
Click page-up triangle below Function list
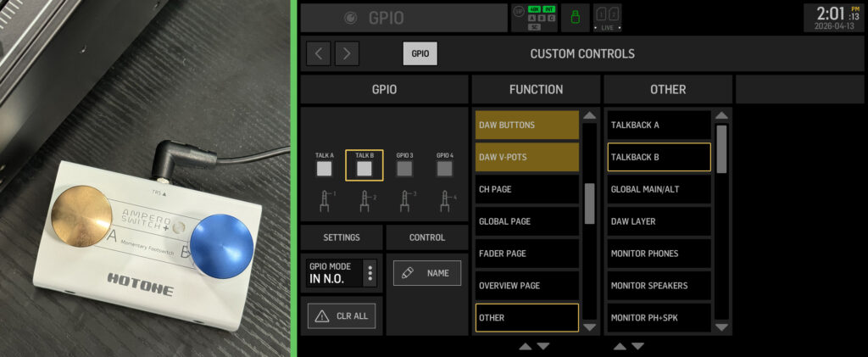click(526, 347)
